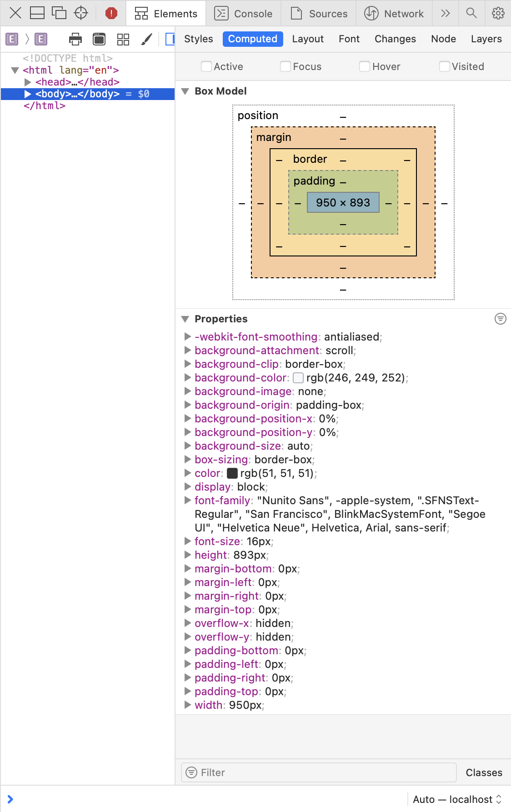This screenshot has height=812, width=511.
Task: Toggle print media styles icon
Action: (75, 40)
